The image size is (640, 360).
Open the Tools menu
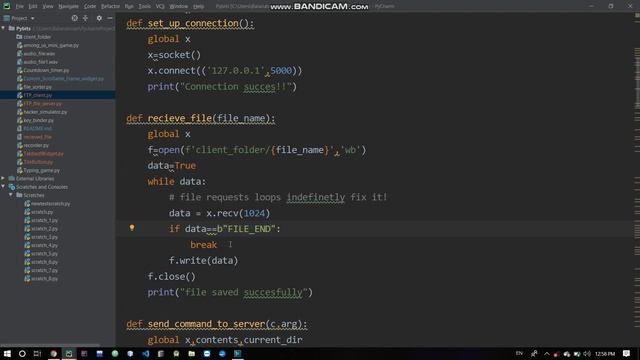(x=144, y=7)
